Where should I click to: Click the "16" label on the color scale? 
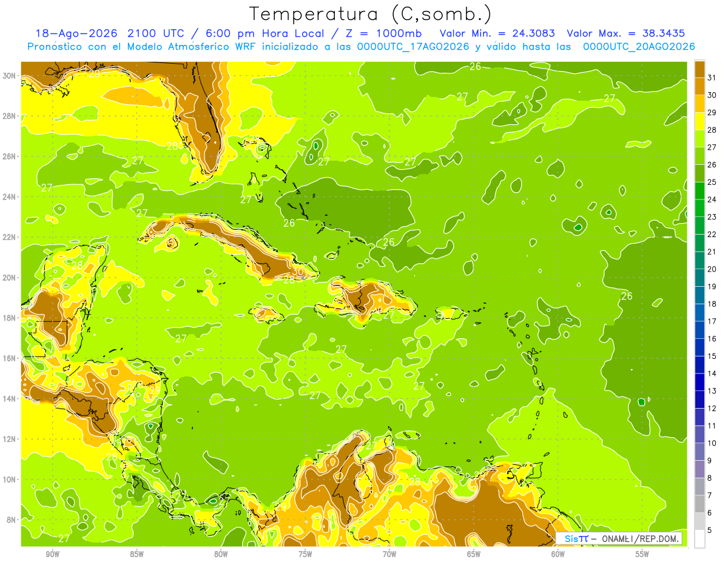pos(712,339)
